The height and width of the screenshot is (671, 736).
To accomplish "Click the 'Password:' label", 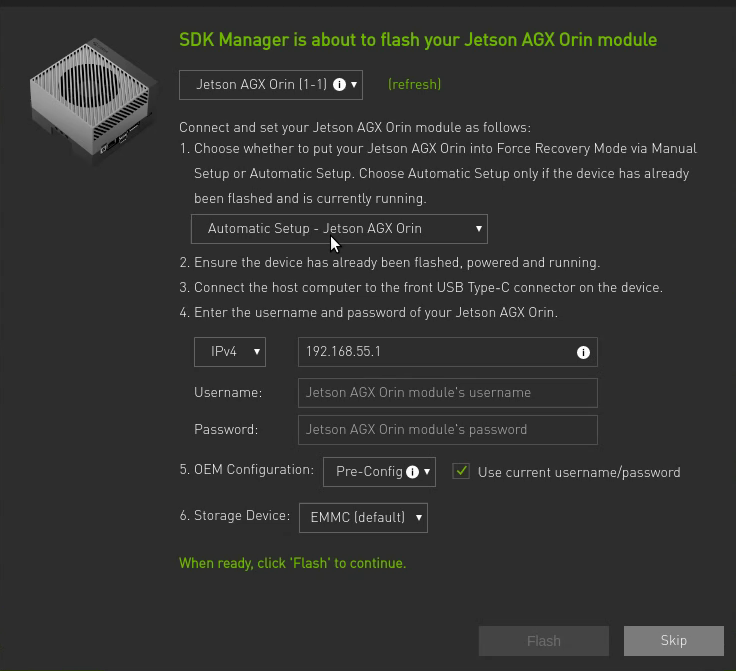I will pos(226,430).
